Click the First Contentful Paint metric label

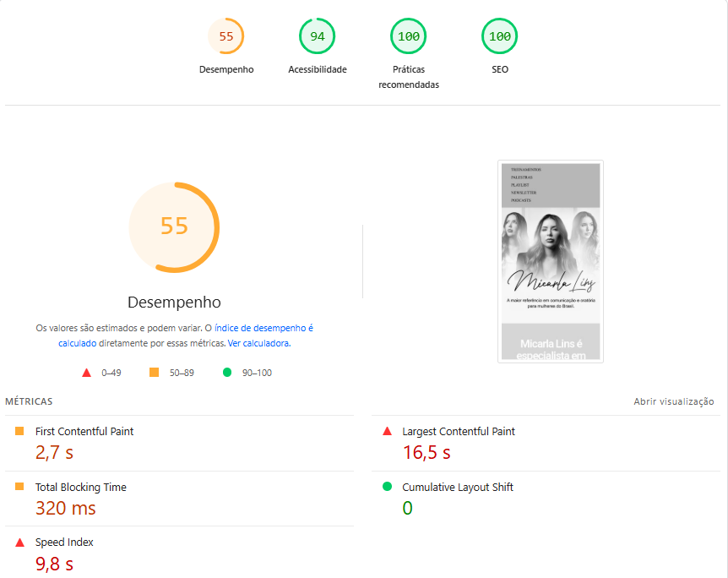coord(84,431)
